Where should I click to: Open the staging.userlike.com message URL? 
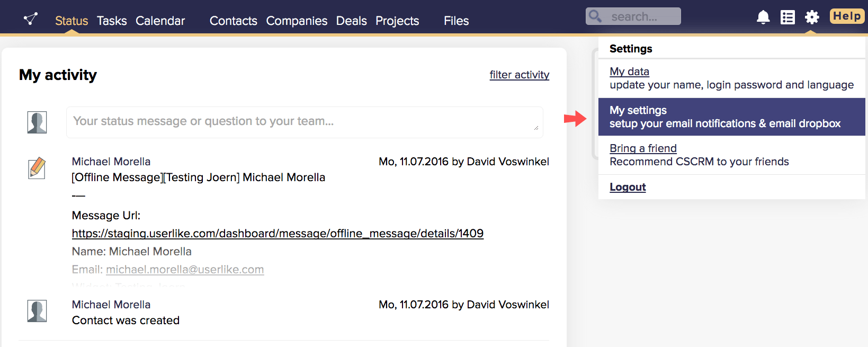click(x=278, y=234)
